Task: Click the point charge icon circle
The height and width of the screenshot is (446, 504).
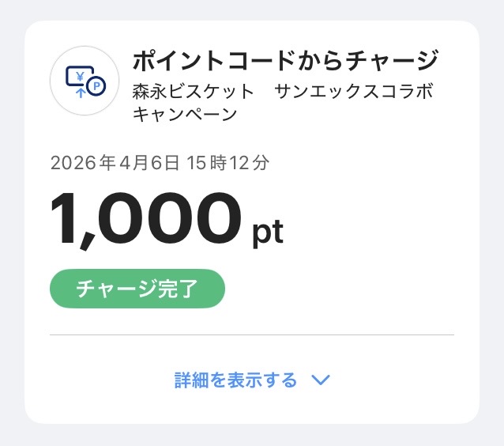Action: [x=85, y=81]
